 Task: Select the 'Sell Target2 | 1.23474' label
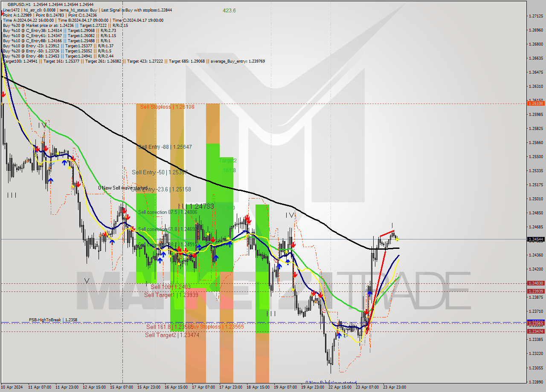pos(172,335)
